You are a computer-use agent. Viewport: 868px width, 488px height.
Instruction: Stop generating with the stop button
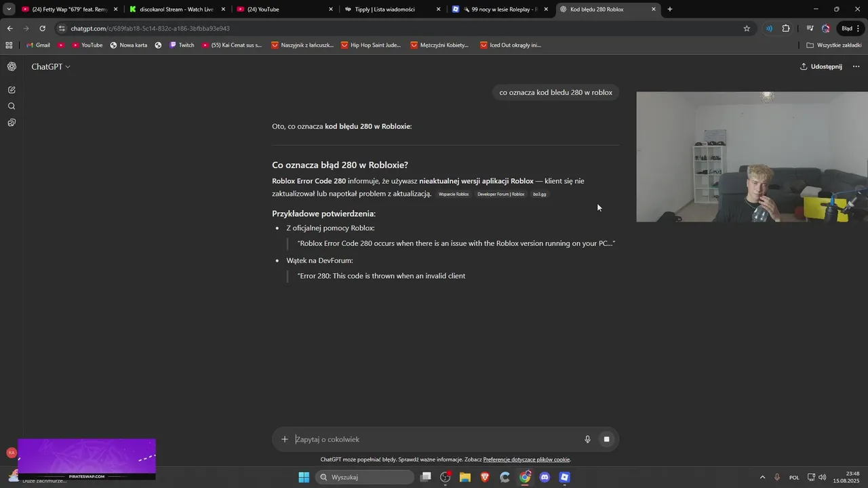tap(607, 439)
